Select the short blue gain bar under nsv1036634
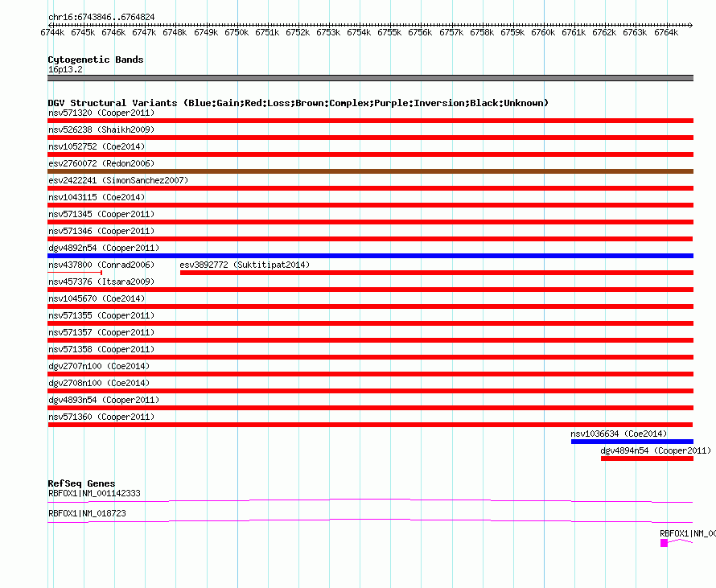 click(x=632, y=442)
